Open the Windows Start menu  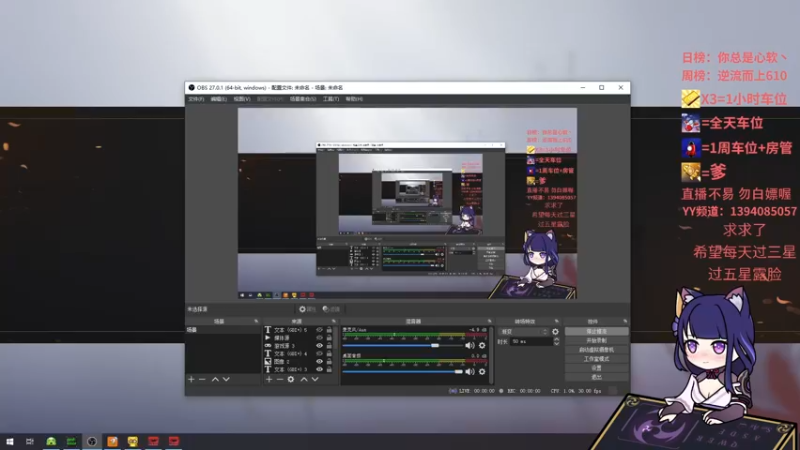(x=10, y=441)
